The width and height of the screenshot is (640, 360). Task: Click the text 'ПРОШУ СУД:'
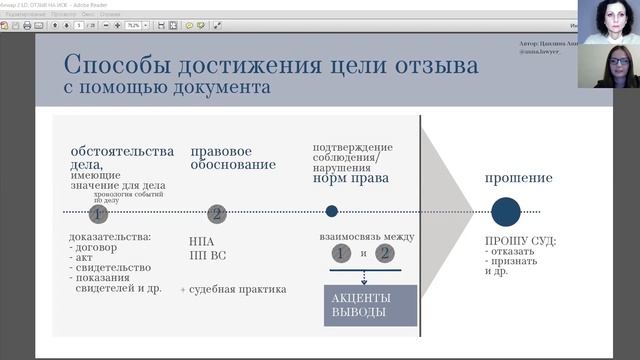(x=520, y=241)
